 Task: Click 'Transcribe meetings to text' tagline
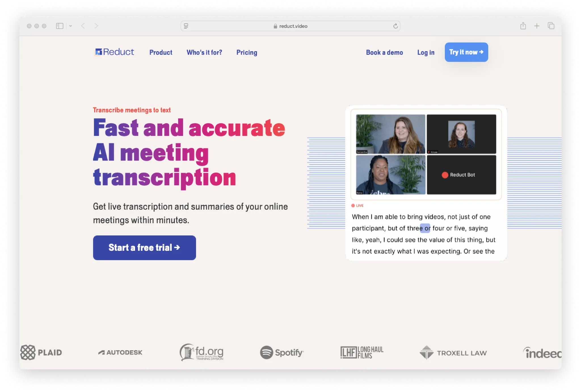(x=132, y=110)
